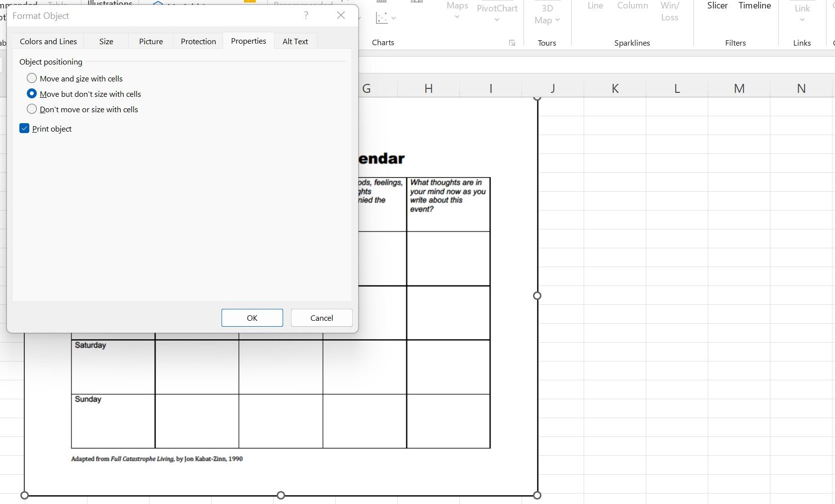835x504 pixels.
Task: Select 'Move and size with cells' option
Action: (x=32, y=78)
